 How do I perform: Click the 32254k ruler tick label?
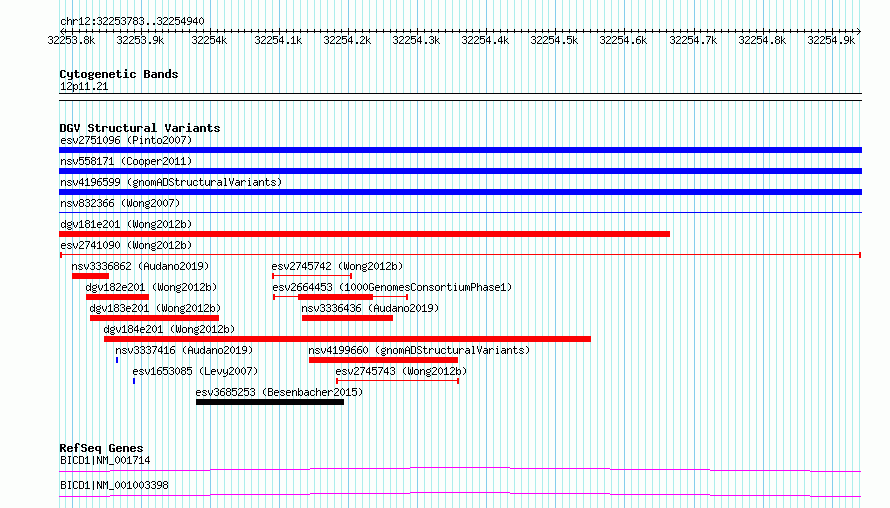(x=209, y=40)
